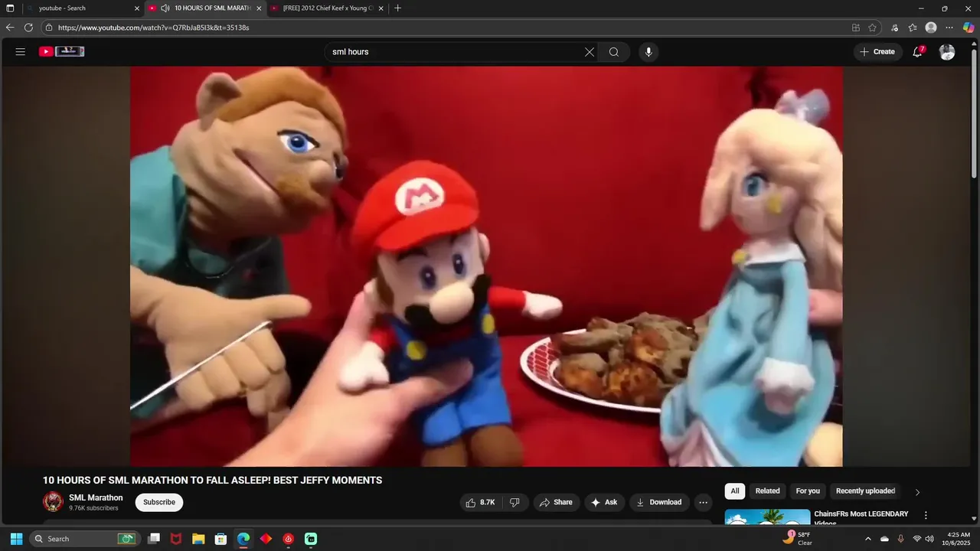Go to the YouTube home logo
Image resolution: width=980 pixels, height=551 pixels.
[61, 52]
